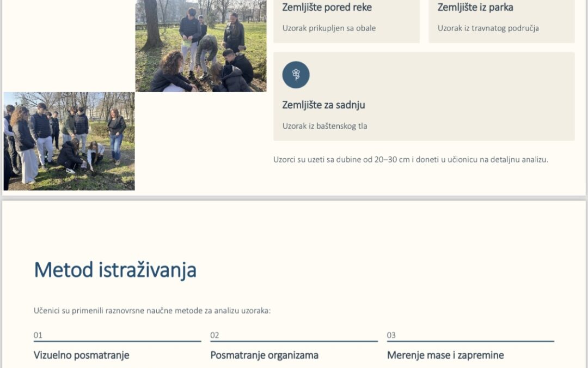Click step number 02
The width and height of the screenshot is (588, 368).
click(215, 335)
